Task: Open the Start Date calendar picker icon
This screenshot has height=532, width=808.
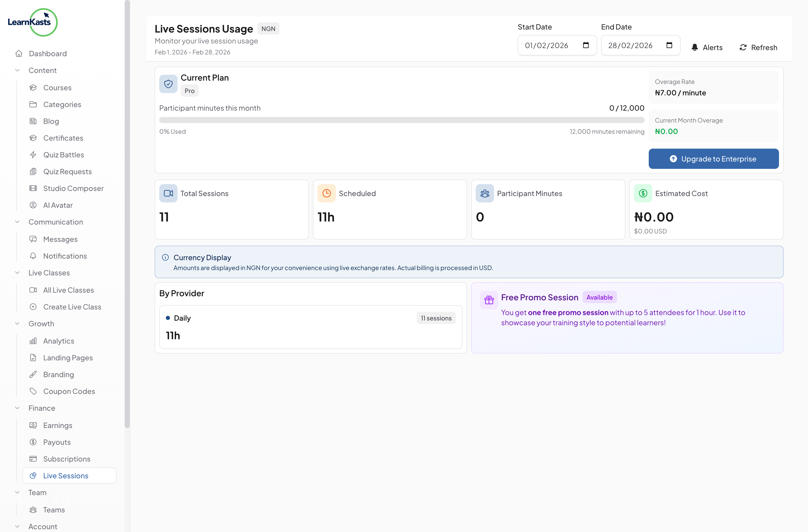Action: [x=586, y=45]
